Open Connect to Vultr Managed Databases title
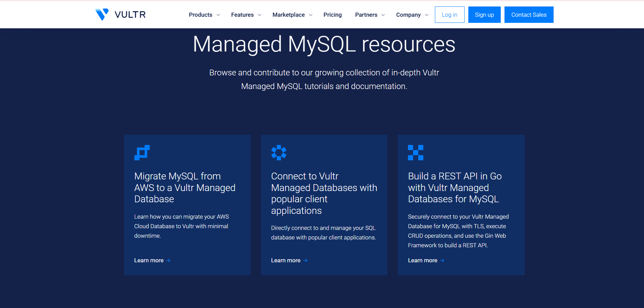The width and height of the screenshot is (644, 308). click(324, 193)
